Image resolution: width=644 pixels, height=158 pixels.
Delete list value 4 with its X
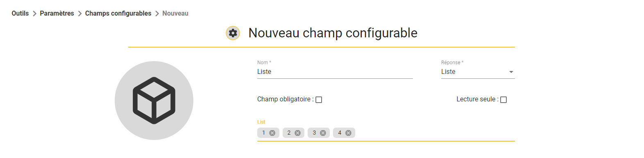pos(348,133)
